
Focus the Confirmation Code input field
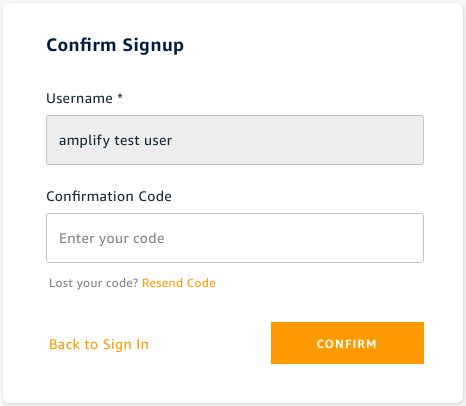click(235, 238)
